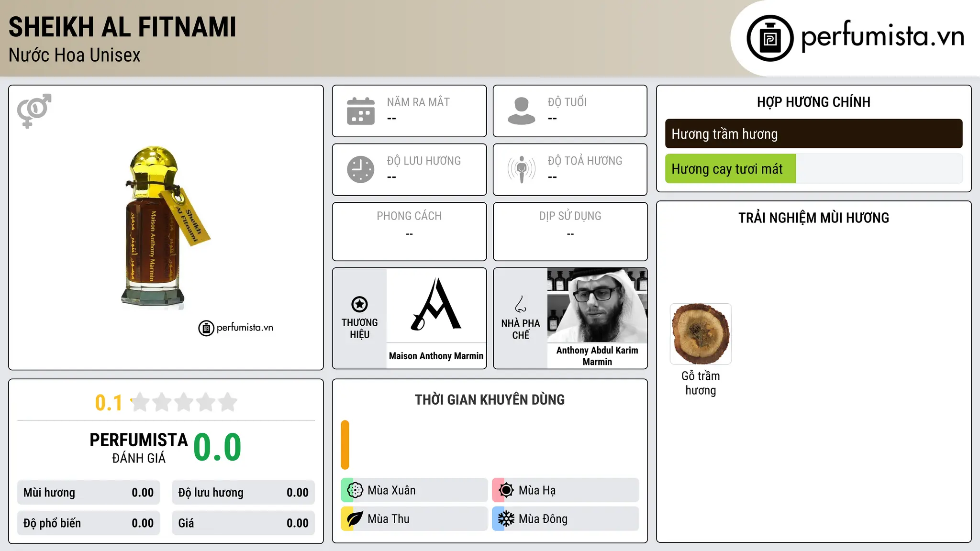Click the NĂM RA MẮT label

pos(418,102)
